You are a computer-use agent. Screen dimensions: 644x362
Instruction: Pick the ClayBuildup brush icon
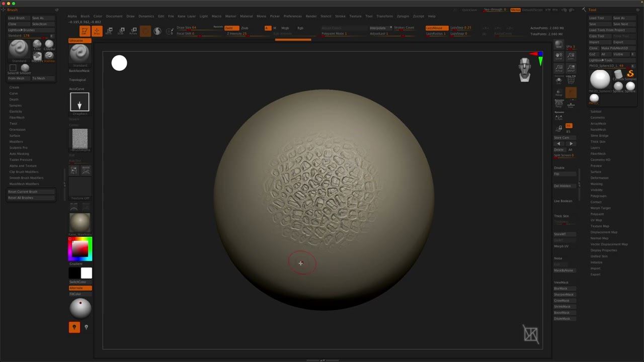[x=49, y=44]
